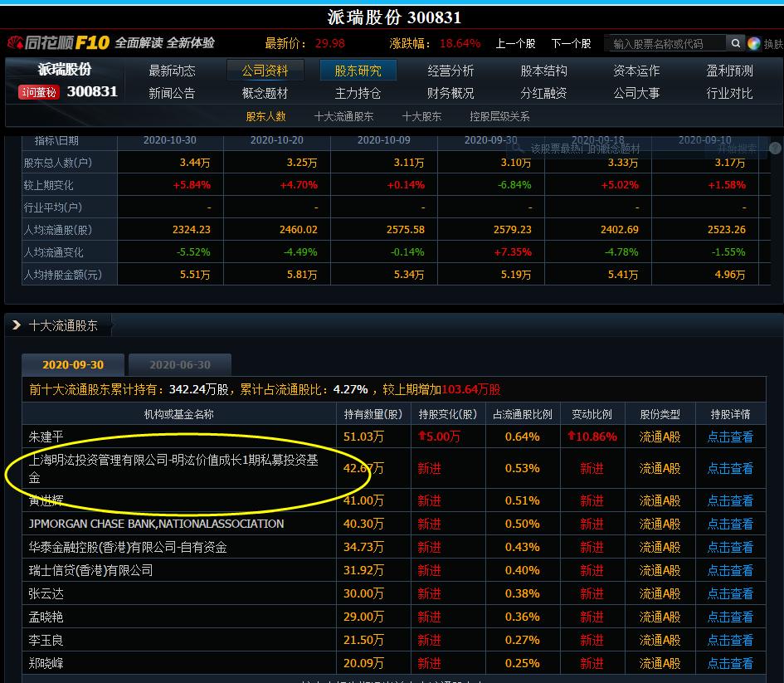Image resolution: width=784 pixels, height=683 pixels.
Task: Click 点击查看 for 李玉良
Action: tap(730, 640)
